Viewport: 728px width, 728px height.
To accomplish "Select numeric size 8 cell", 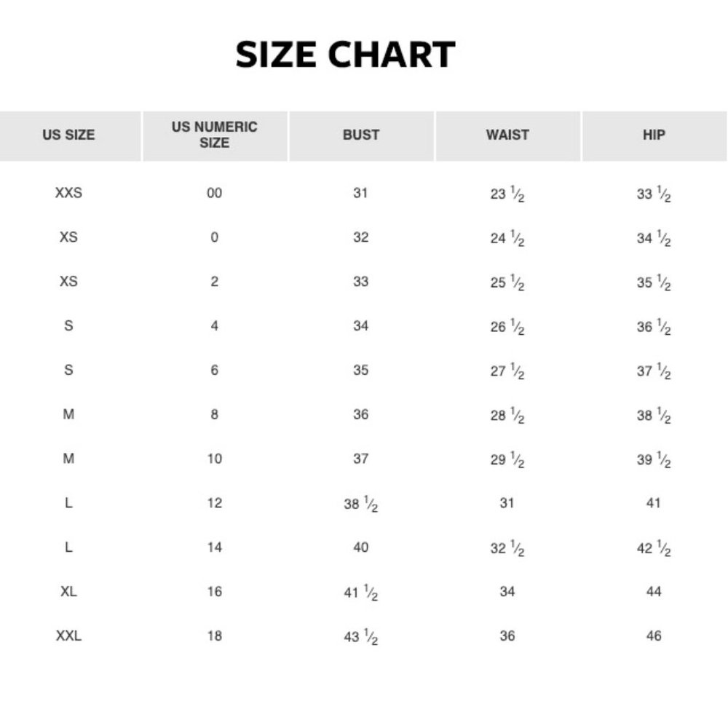I will coord(215,414).
